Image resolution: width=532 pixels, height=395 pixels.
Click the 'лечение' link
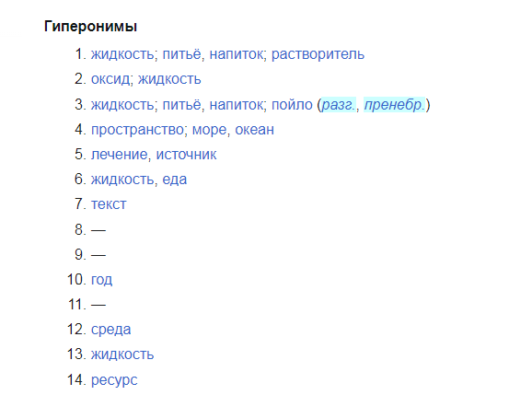pos(119,155)
